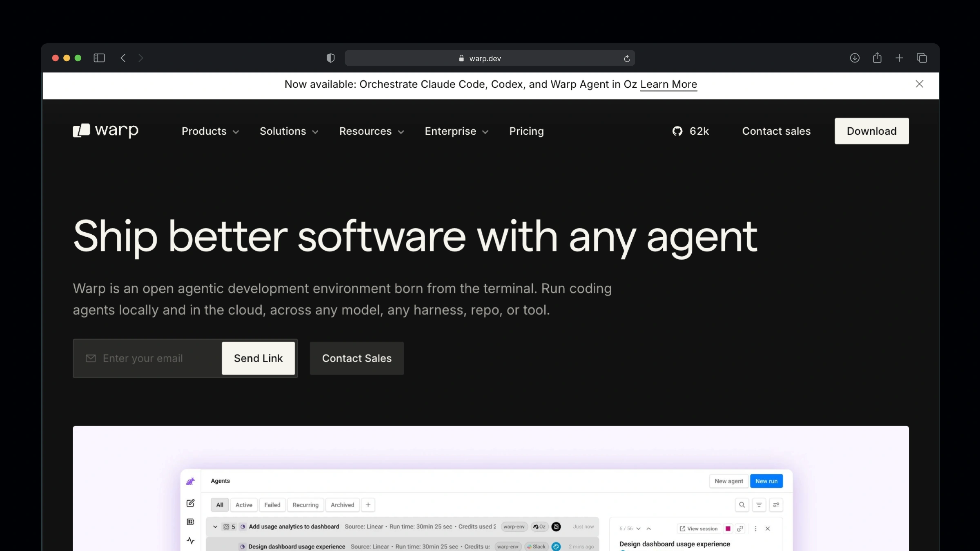Viewport: 980px width, 551px height.
Task: Go to previous run with the up chevron
Action: click(x=648, y=529)
